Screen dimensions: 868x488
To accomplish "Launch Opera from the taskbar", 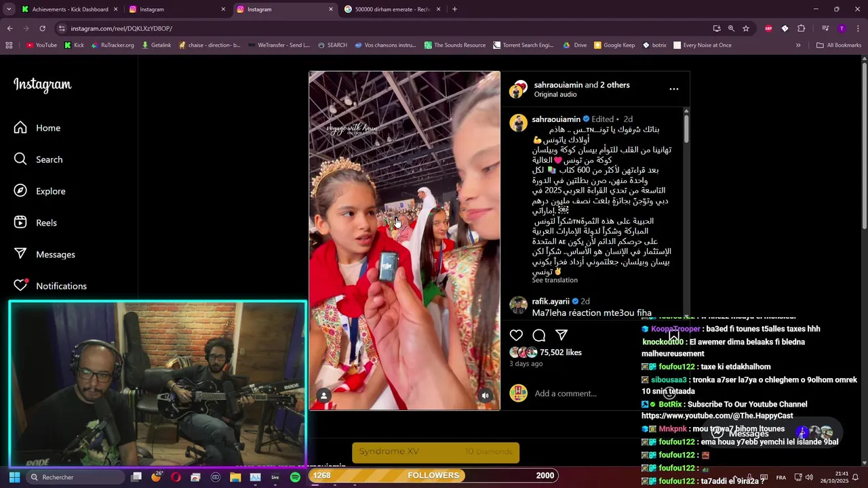I will pos(176,477).
